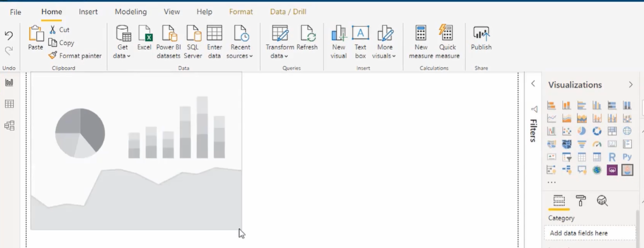Click the Enter data button

pos(214,42)
